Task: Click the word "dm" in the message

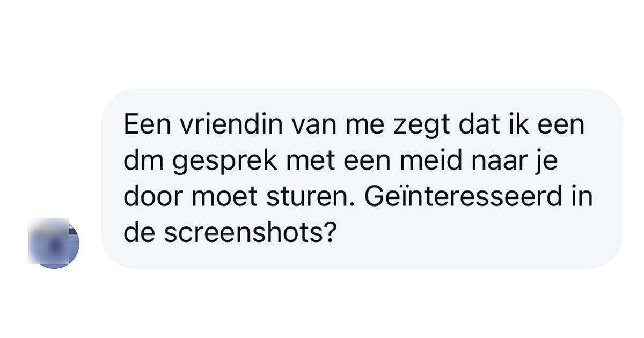Action: pyautogui.click(x=140, y=163)
